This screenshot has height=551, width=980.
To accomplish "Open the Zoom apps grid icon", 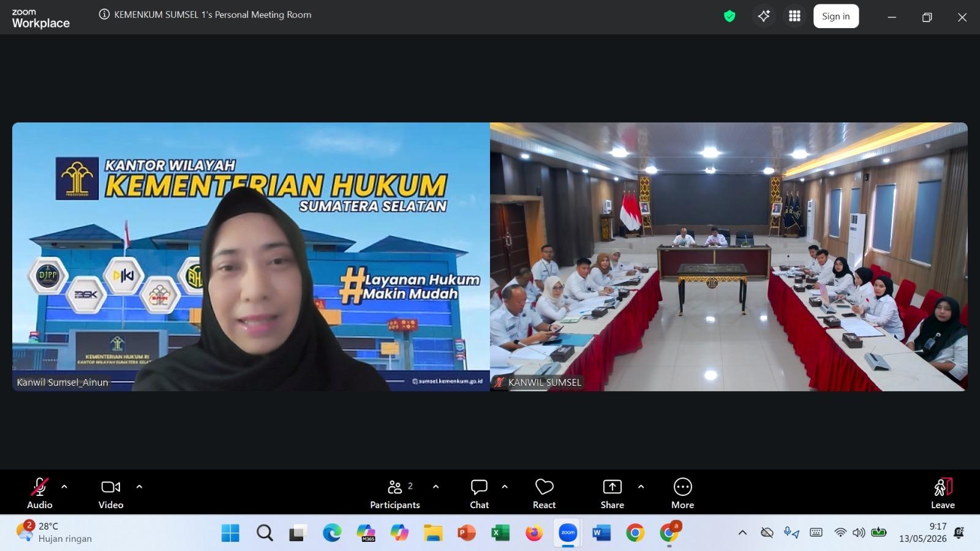I will pyautogui.click(x=794, y=17).
